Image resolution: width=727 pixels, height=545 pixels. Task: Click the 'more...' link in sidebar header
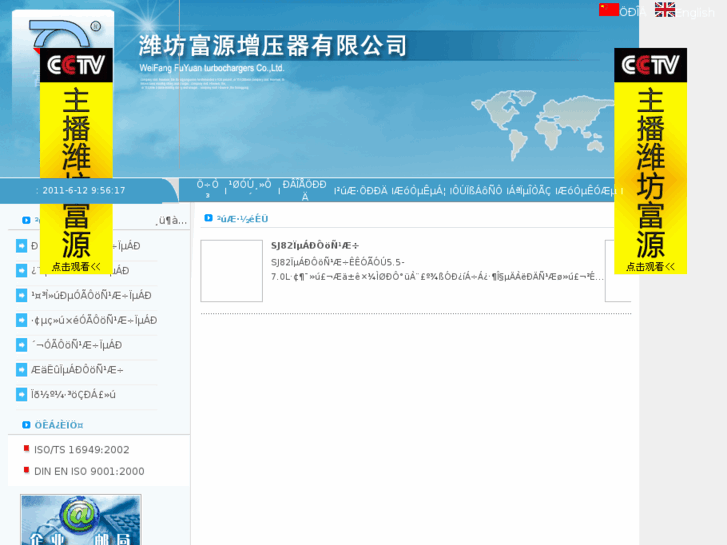(x=171, y=221)
